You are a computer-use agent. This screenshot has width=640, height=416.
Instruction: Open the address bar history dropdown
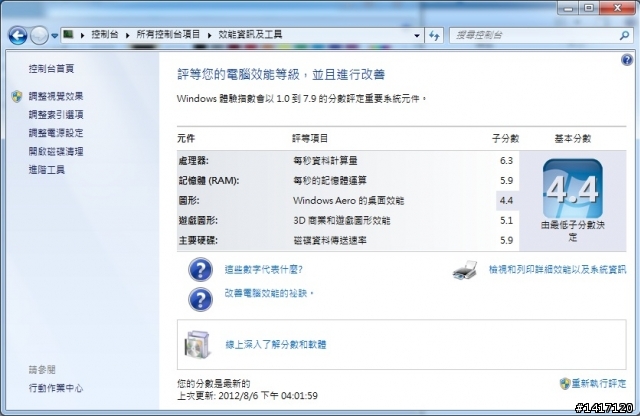[x=417, y=36]
